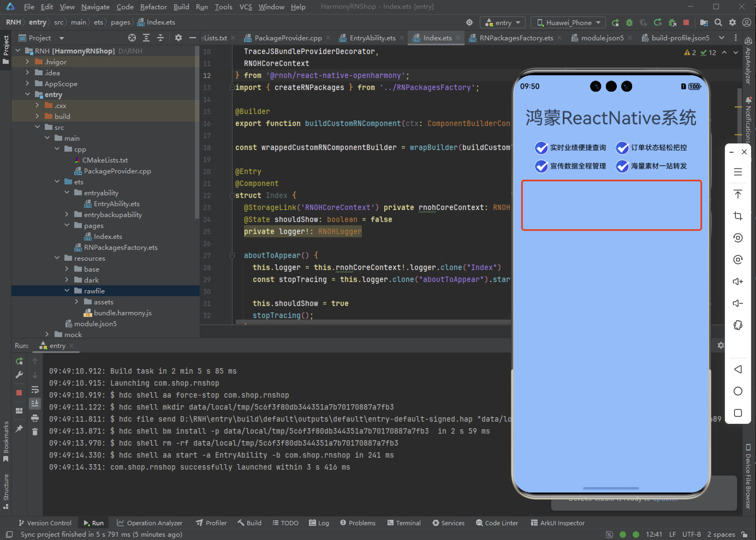Click Select Opened File target icon

(x=132, y=38)
